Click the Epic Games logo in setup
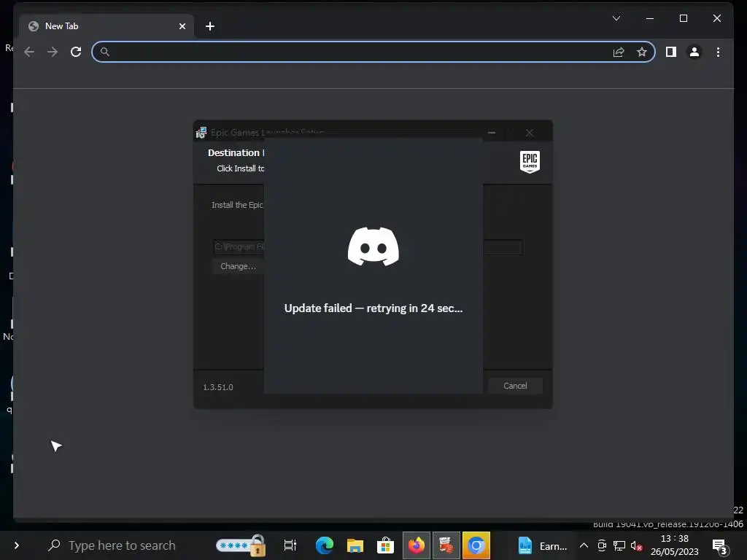This screenshot has width=747, height=560. (x=530, y=162)
